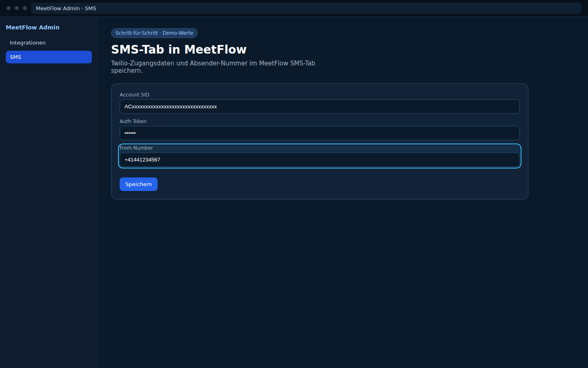Click the MeetFlow Admin sidebar title
Screen dimensions: 588x368
[x=33, y=27]
